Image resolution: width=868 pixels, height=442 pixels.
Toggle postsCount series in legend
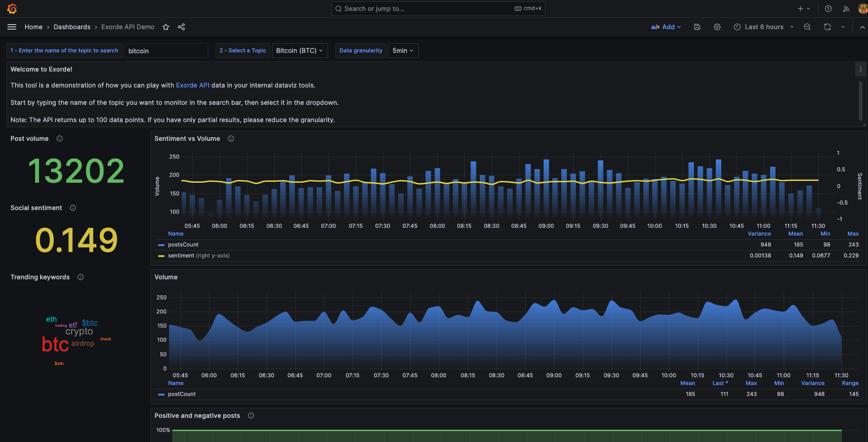[x=183, y=245]
